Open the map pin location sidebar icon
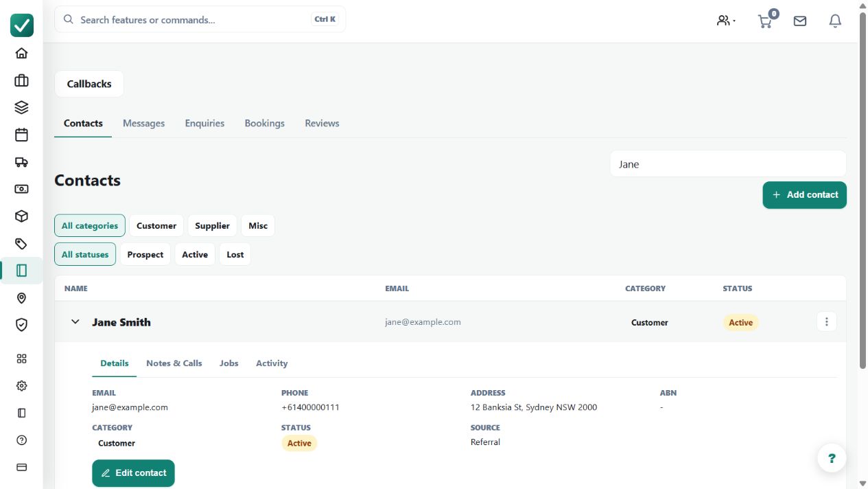The width and height of the screenshot is (868, 489). [21, 298]
